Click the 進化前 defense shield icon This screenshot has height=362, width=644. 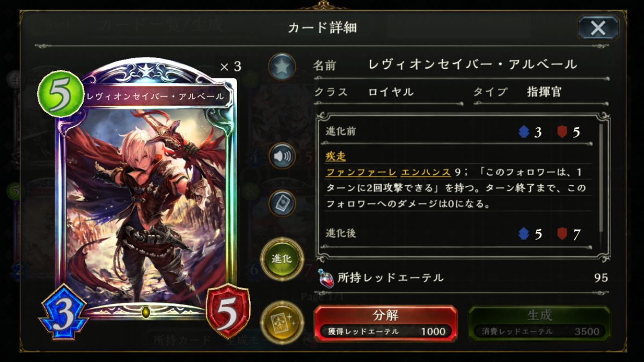(x=562, y=132)
